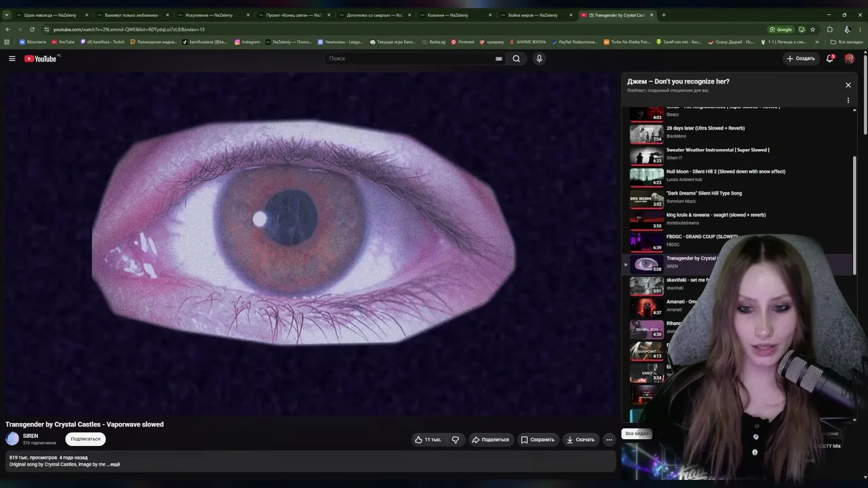Show the hidden bookmarks overflow chevron
The height and width of the screenshot is (488, 868).
[x=817, y=42]
